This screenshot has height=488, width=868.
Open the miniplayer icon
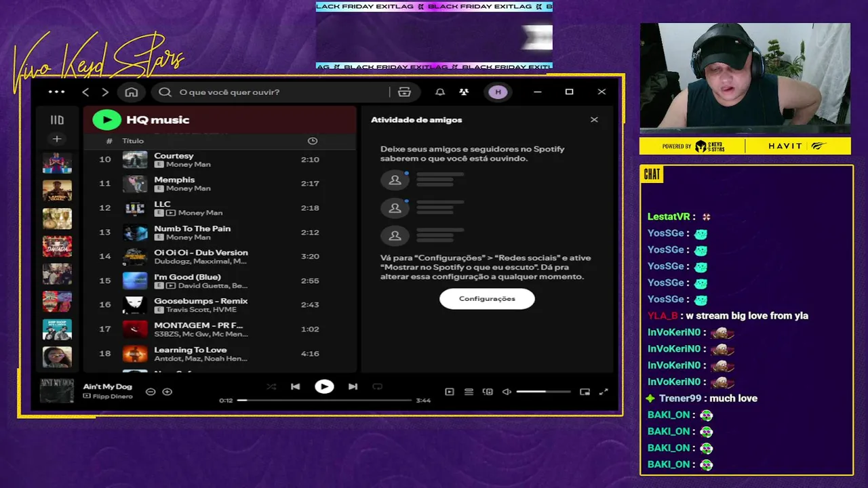[585, 392]
